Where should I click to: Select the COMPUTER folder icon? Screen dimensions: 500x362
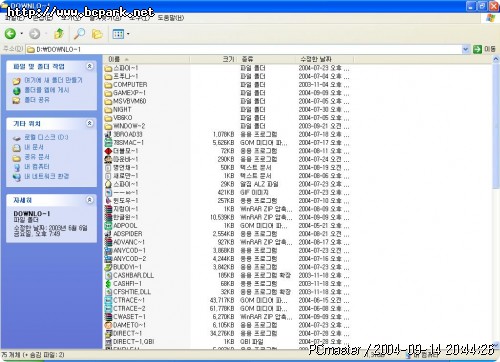(x=108, y=85)
